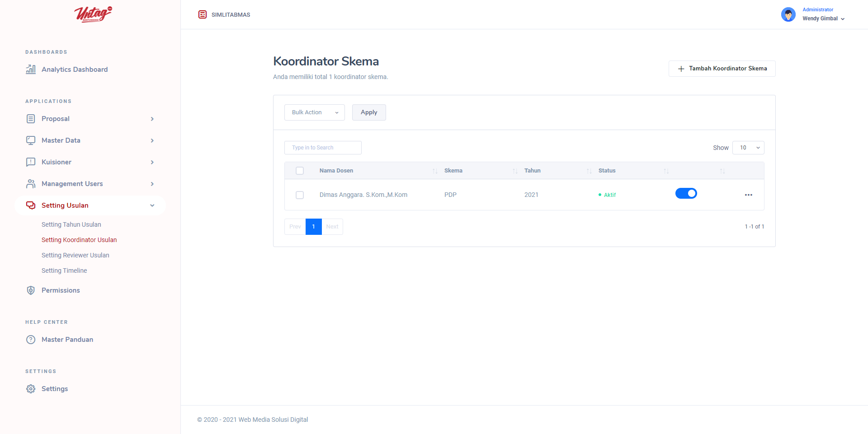This screenshot has height=434, width=868.
Task: Open the Bulk Action dropdown
Action: click(314, 112)
